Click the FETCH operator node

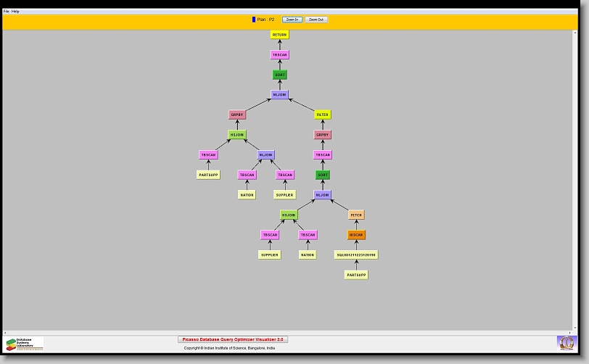(x=356, y=215)
